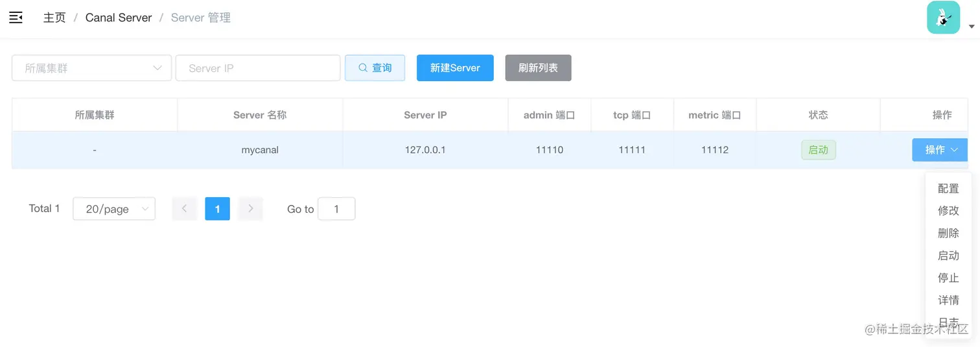Screen dimensions: 980x347
Task: Focus the Server IP search field
Action: [258, 68]
